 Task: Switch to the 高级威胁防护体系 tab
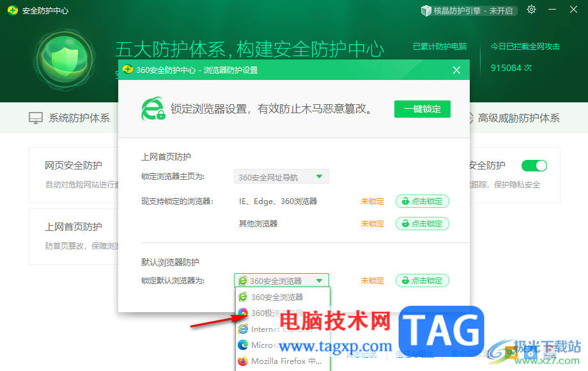tap(514, 118)
